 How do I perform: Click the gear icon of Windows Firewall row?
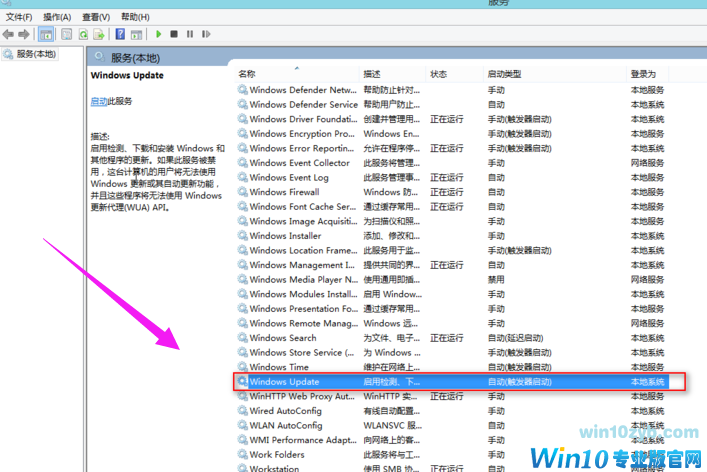pos(243,192)
